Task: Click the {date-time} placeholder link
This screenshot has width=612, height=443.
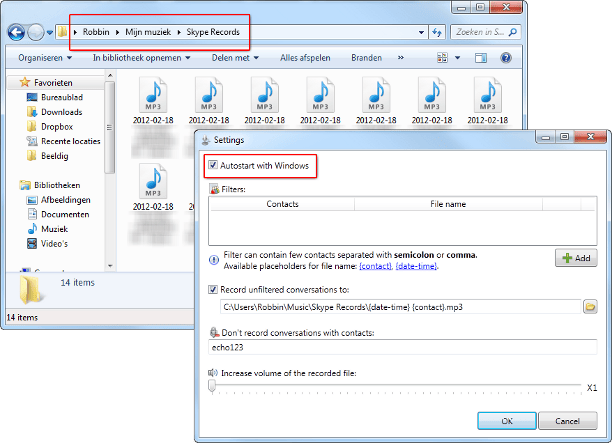Action: point(416,266)
